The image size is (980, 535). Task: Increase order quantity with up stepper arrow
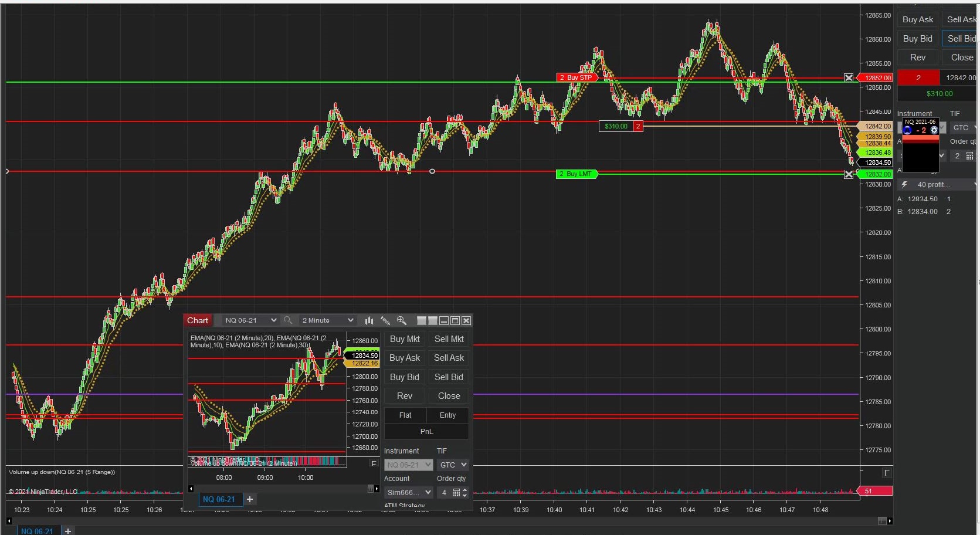(465, 490)
